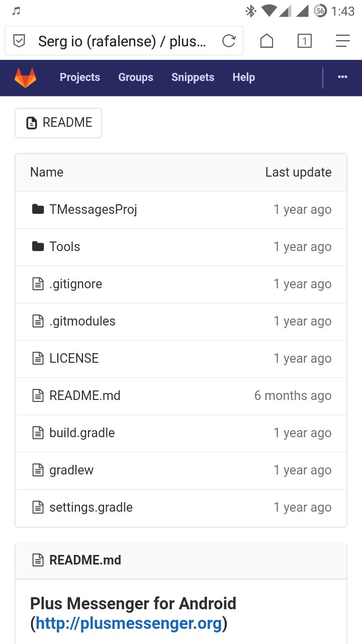Open the browser hamburger menu

point(342,41)
